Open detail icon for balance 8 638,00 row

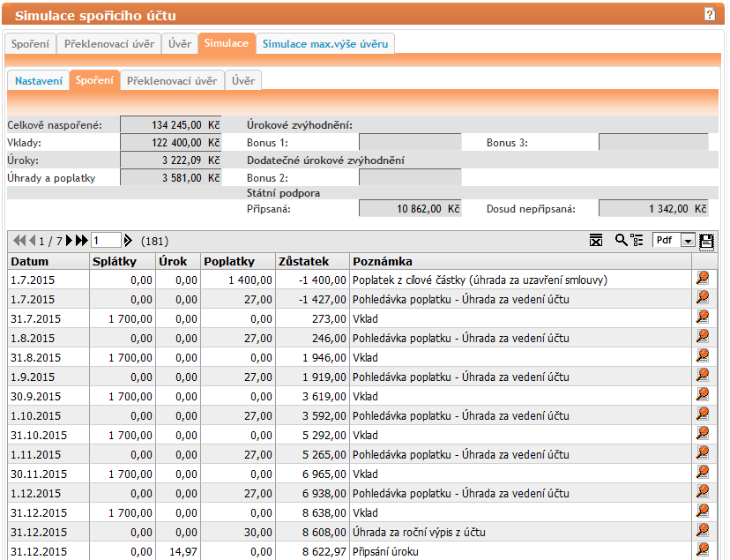[703, 511]
